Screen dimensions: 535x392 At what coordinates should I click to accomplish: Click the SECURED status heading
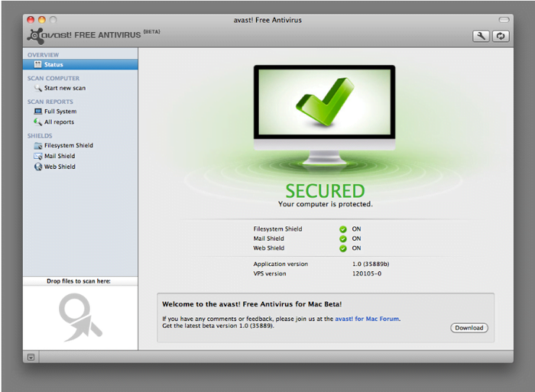pos(325,191)
